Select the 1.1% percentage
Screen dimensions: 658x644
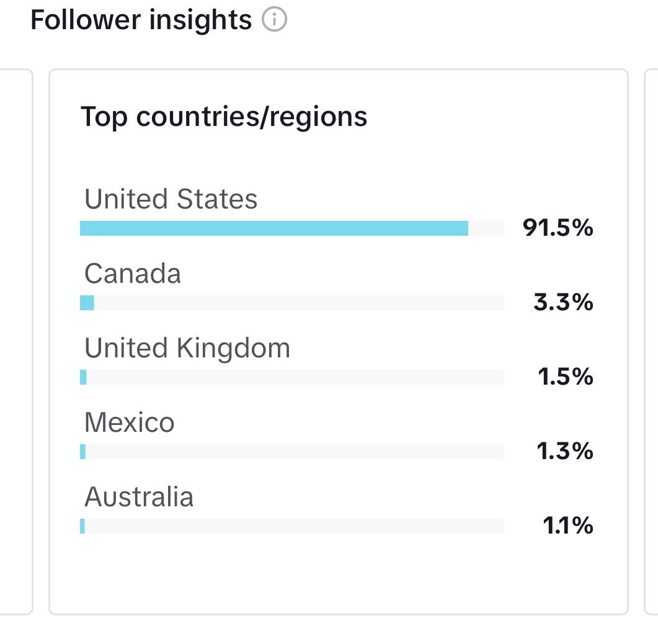[568, 525]
